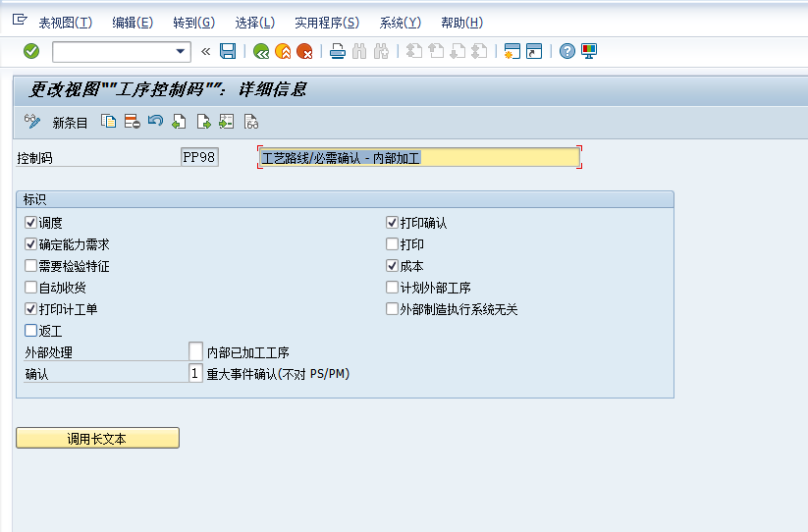The image size is (808, 532).
Task: Save using the floppy disk icon
Action: click(228, 51)
